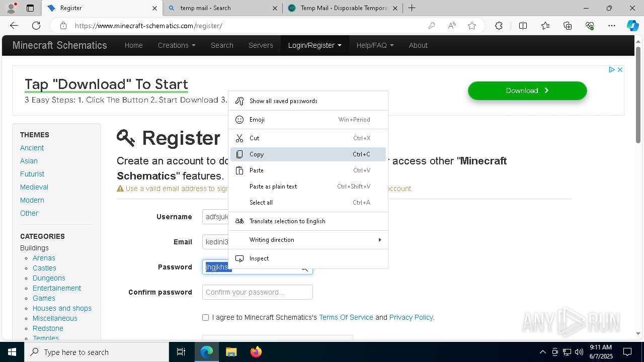Open the Terms Of Service link
The image size is (644, 362).
346,317
